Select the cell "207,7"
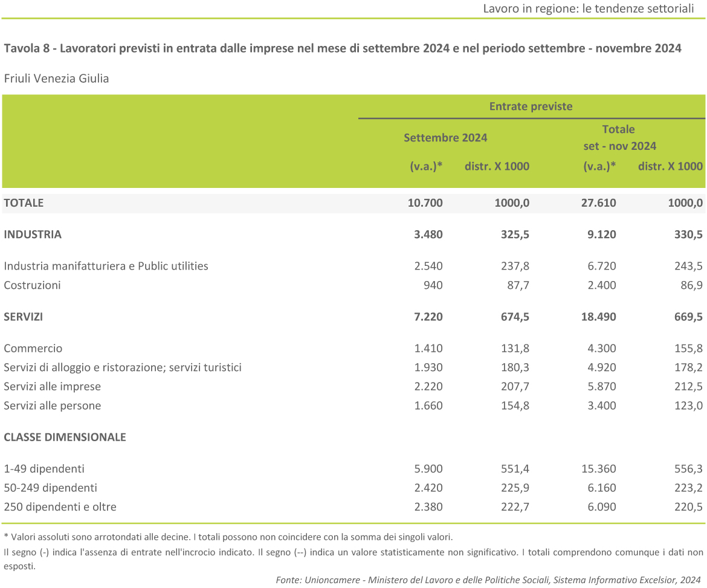Image resolution: width=707 pixels, height=588 pixels. 515,386
